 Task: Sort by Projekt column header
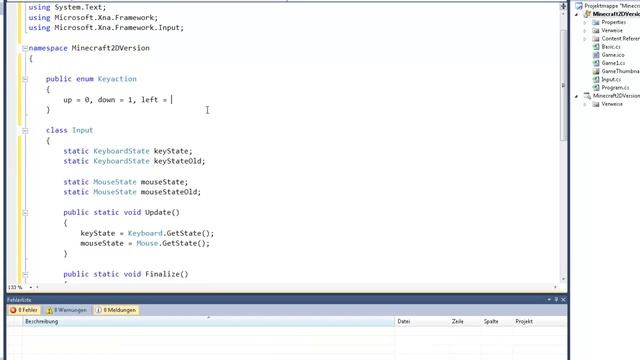click(x=539, y=322)
